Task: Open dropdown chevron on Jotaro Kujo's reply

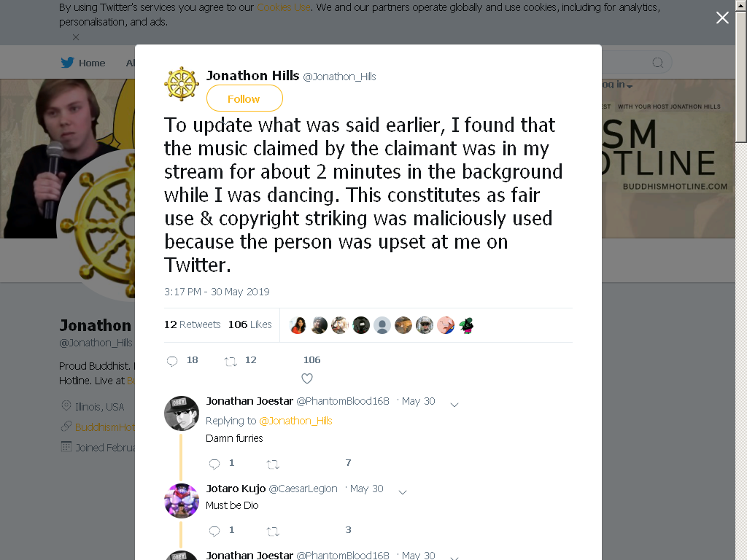Action: 403,492
